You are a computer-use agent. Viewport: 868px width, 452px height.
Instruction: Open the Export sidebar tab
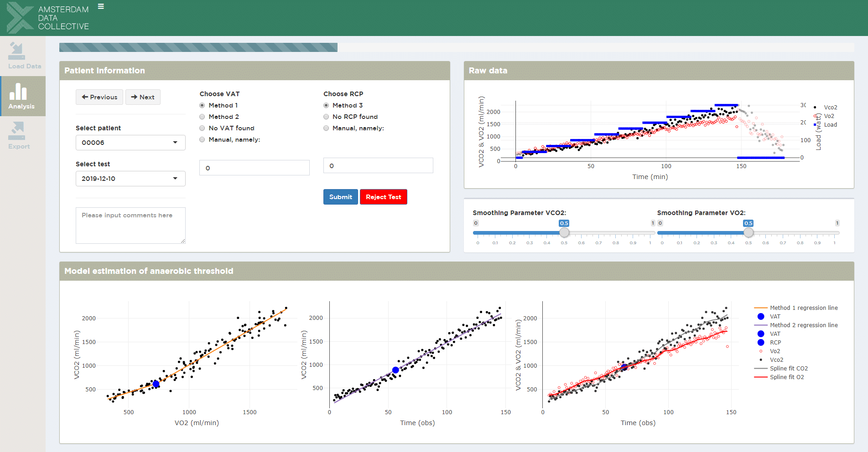pyautogui.click(x=19, y=136)
